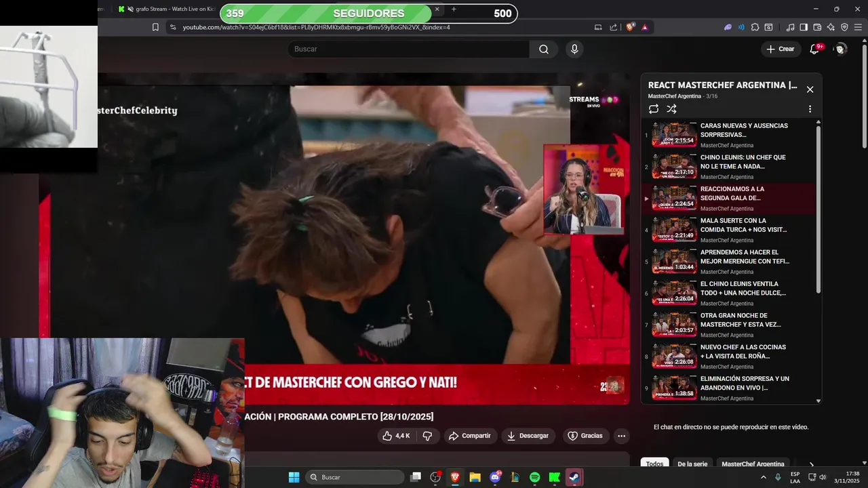
Task: Open MasterChef Argentina channel link under playlist title
Action: 675,96
